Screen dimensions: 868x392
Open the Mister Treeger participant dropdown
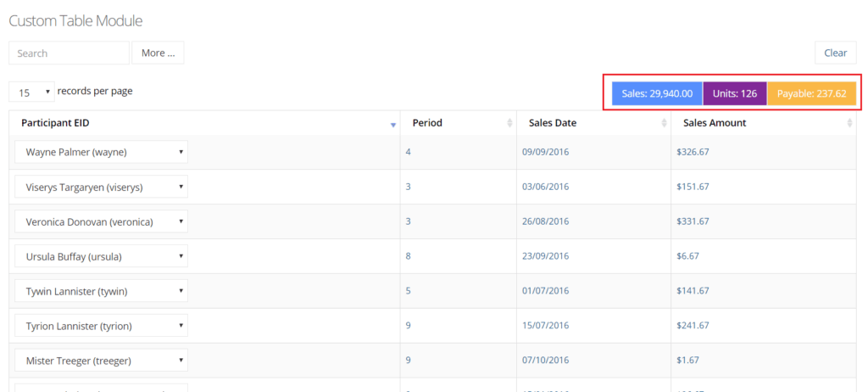click(x=102, y=361)
